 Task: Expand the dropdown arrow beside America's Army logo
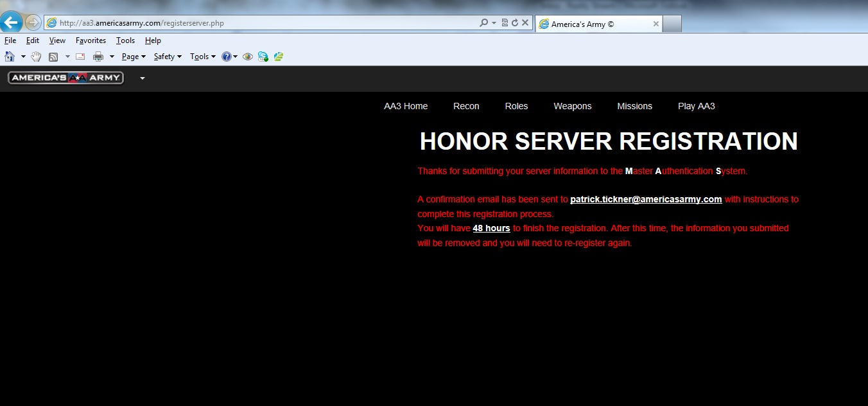[x=143, y=78]
